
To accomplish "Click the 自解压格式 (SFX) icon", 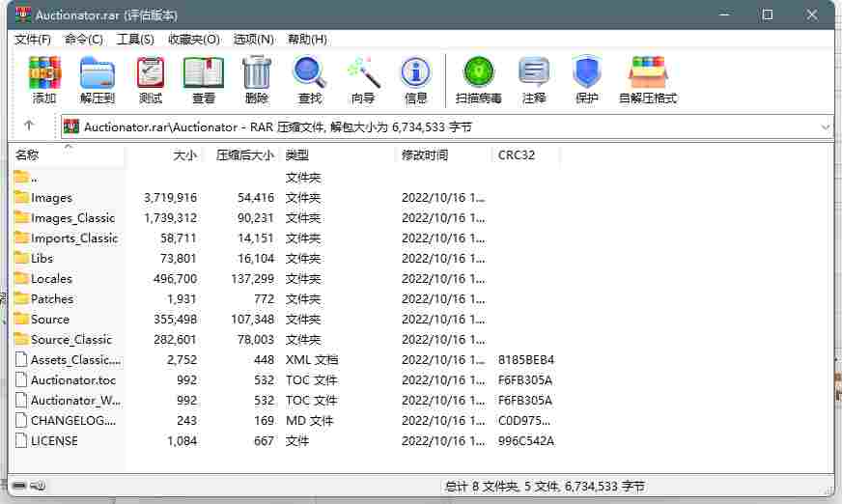I will coord(648,72).
